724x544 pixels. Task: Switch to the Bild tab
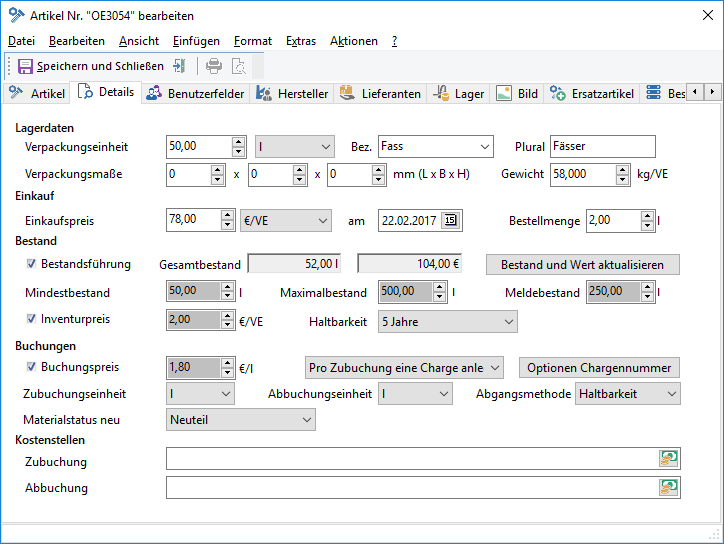(517, 94)
